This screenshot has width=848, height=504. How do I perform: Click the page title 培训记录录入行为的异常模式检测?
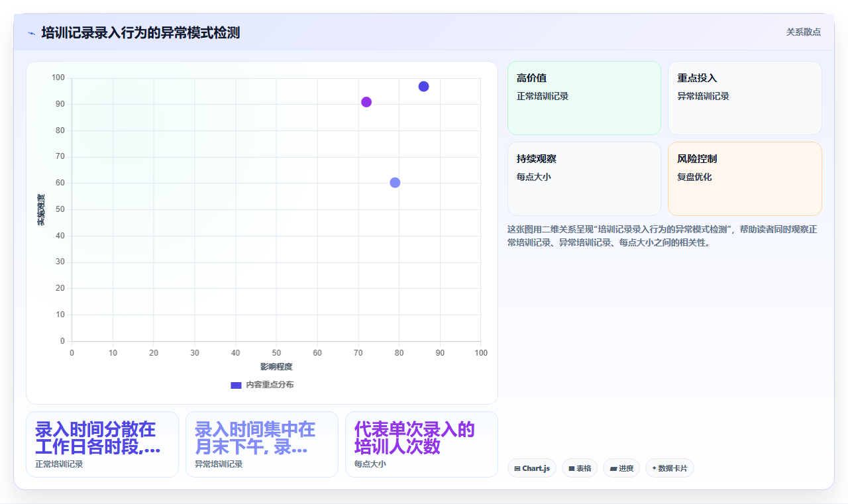click(140, 32)
